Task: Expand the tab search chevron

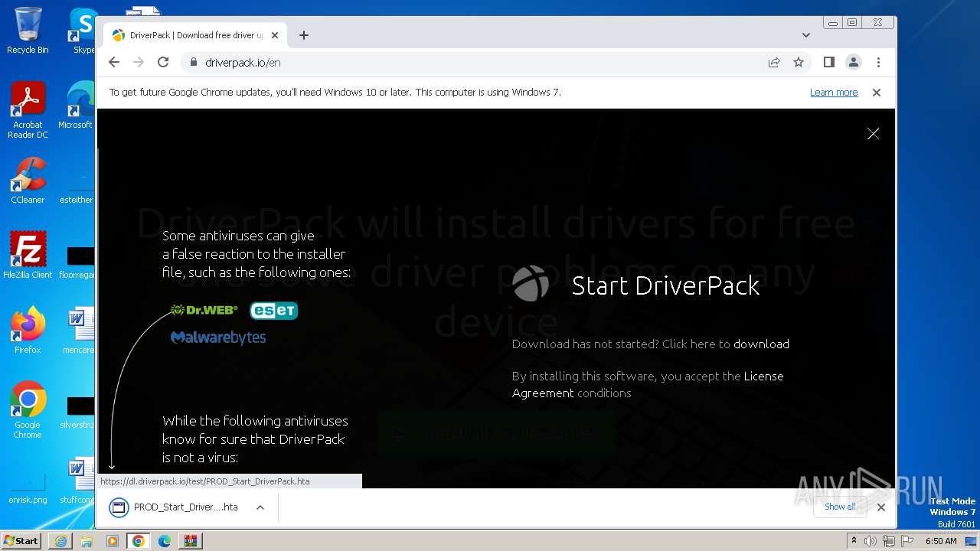Action: (x=806, y=35)
